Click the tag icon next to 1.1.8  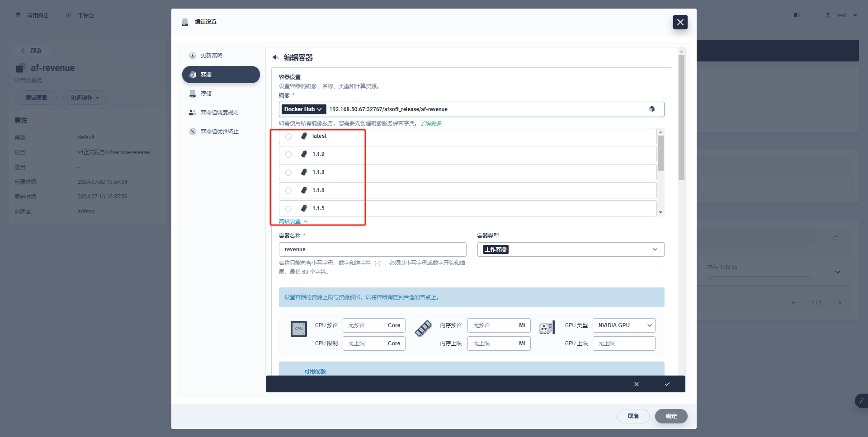[x=304, y=172]
